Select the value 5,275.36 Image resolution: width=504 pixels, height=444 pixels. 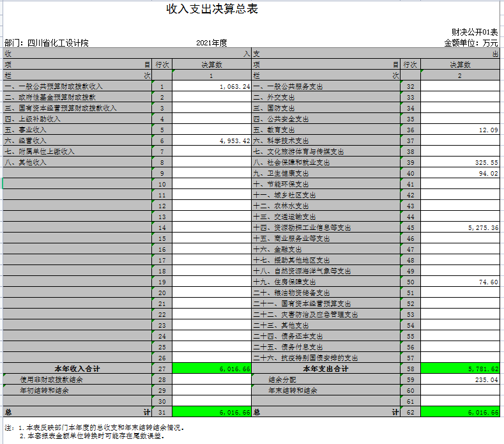[x=460, y=227]
